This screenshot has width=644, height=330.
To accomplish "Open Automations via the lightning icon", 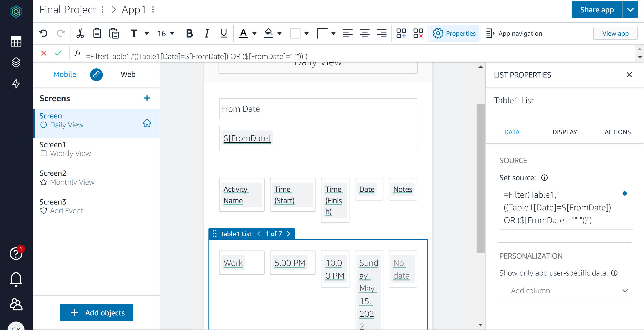I will 16,84.
